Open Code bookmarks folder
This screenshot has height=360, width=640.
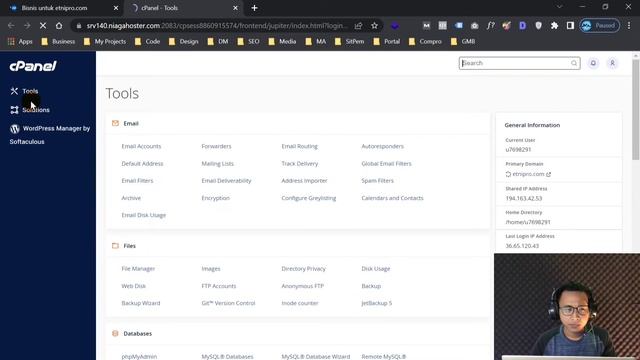[x=147, y=42]
